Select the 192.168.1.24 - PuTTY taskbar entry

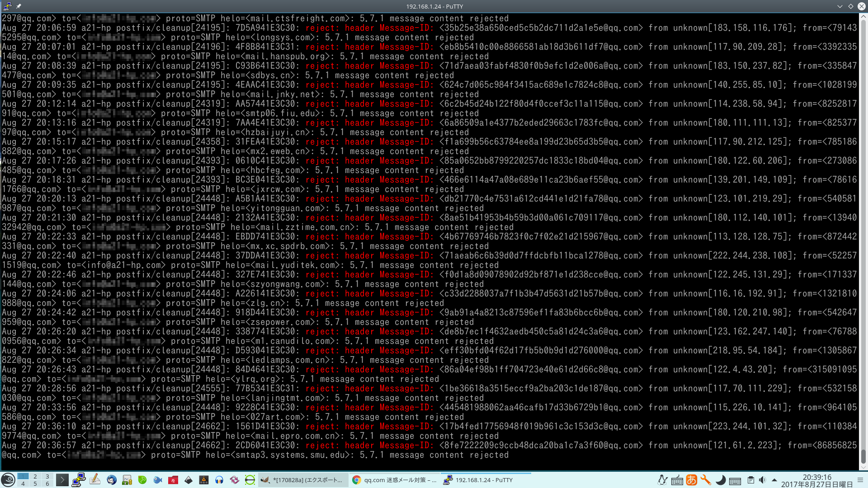(x=486, y=480)
